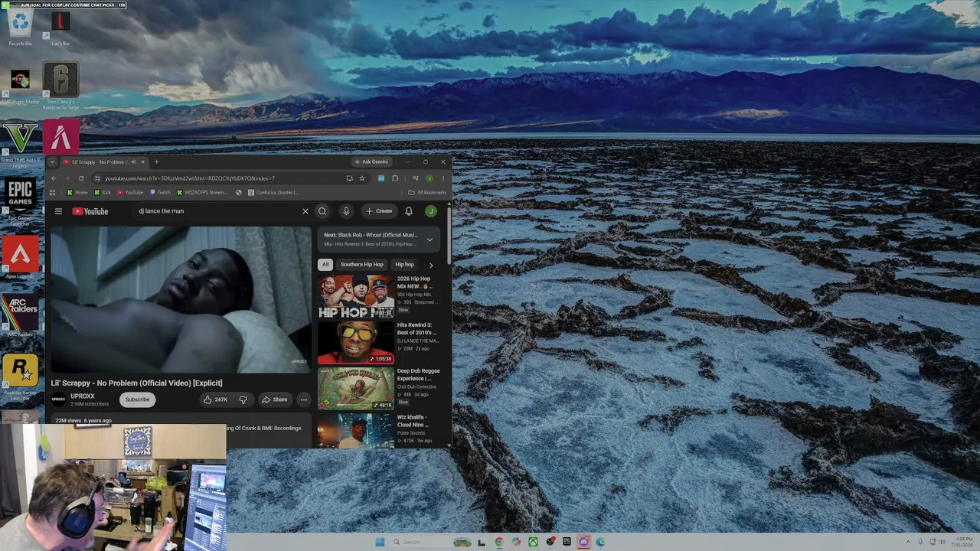
Task: Select the Grand Theft Auto V desktop icon
Action: click(x=20, y=145)
